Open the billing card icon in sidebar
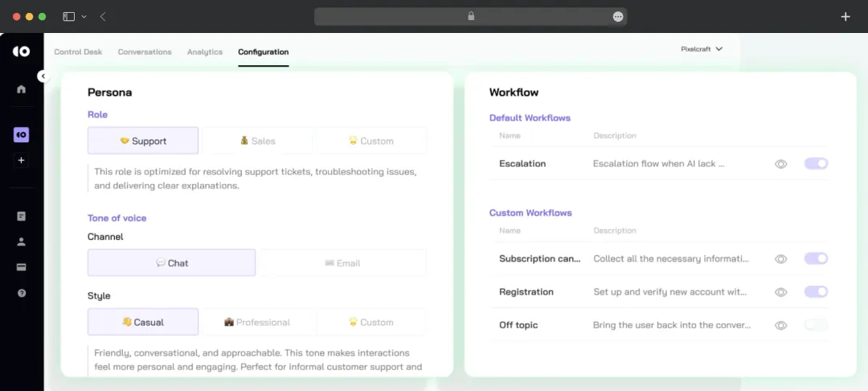868x391 pixels. [21, 267]
